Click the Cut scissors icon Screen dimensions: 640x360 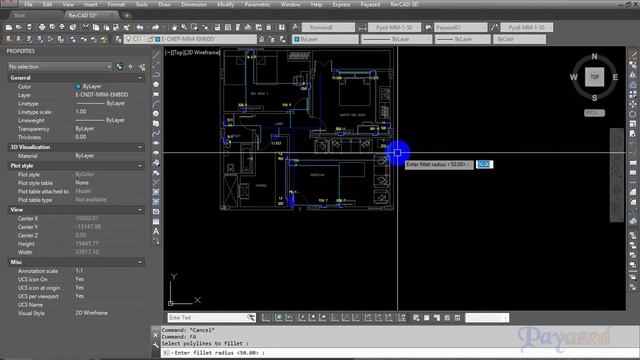pyautogui.click(x=85, y=27)
